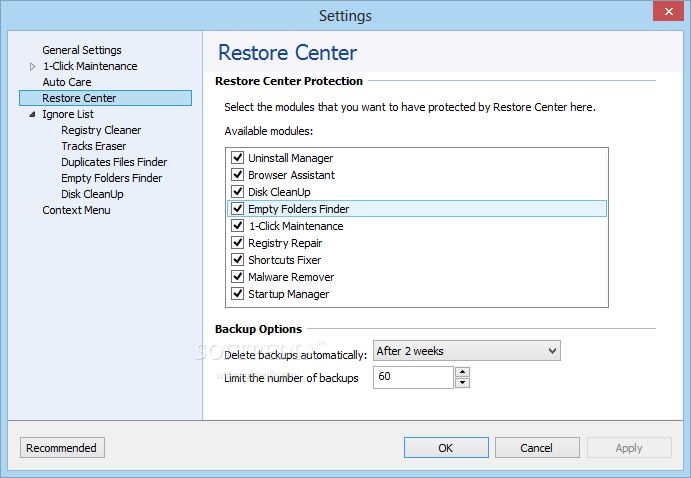Viewport: 691px width, 478px height.
Task: Collapse the Ignore List tree node
Action: point(32,115)
